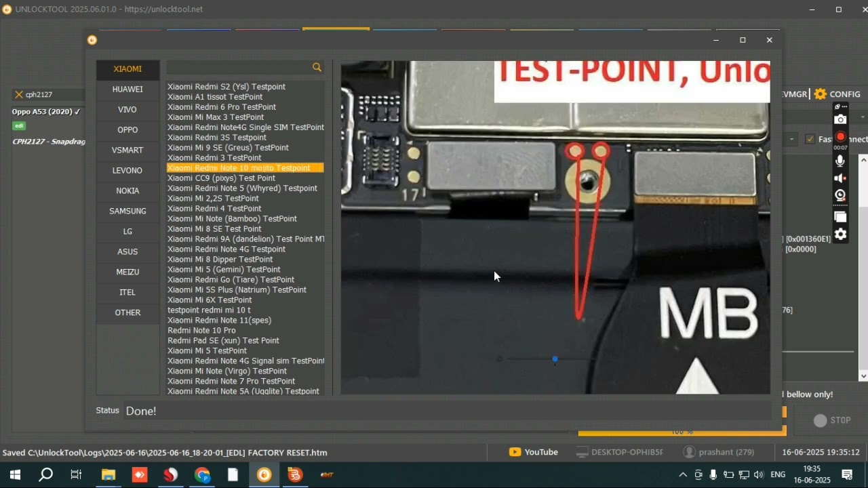Screen dimensions: 868x488
Task: Select Xiaomi Mi Max 3 TestPoint
Action: [x=216, y=117]
